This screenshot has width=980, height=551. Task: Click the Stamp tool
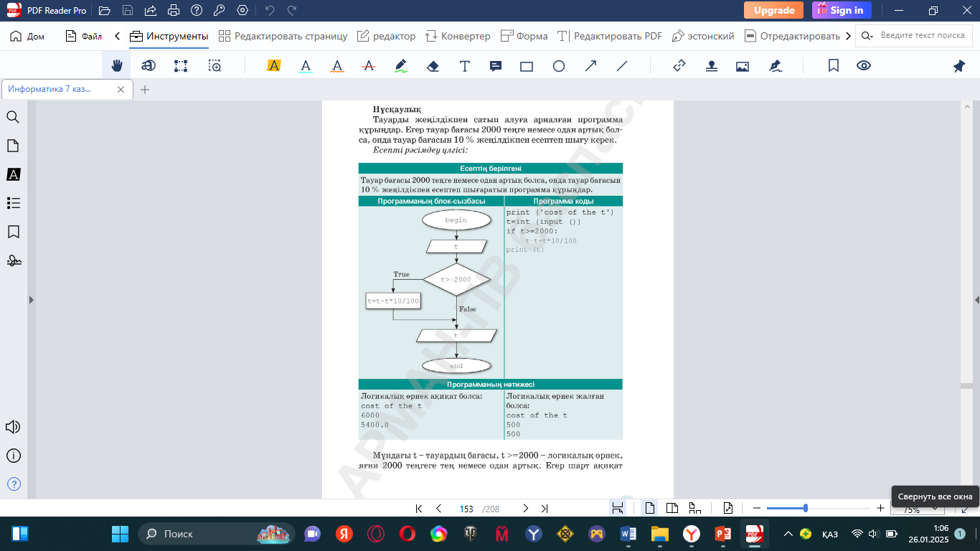tap(711, 66)
